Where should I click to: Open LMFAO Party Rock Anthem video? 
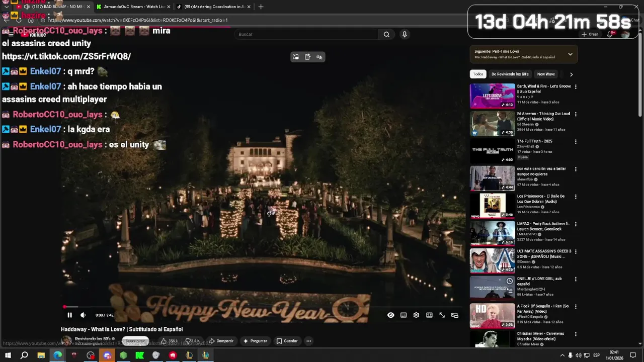[493, 233]
